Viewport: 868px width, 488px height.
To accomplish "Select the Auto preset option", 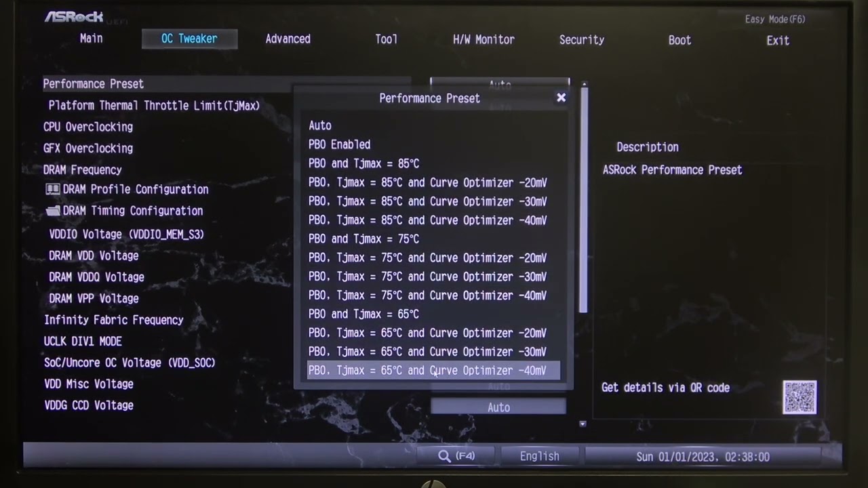I will click(x=320, y=125).
